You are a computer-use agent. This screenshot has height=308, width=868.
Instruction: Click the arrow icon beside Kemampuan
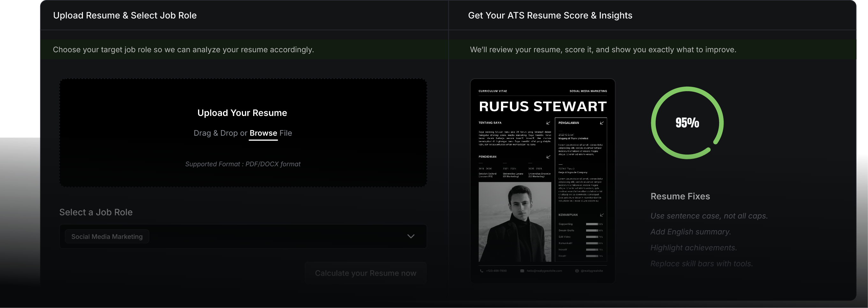pos(602,215)
